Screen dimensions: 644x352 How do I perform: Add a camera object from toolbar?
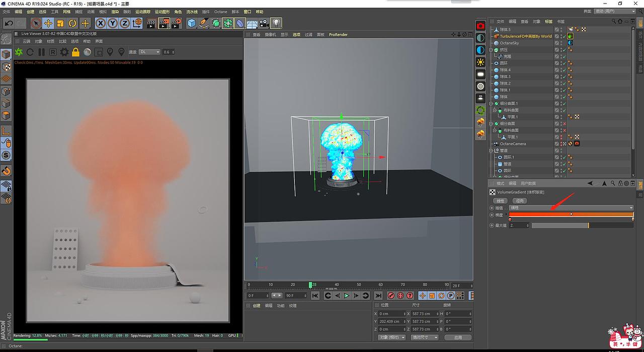coord(264,23)
